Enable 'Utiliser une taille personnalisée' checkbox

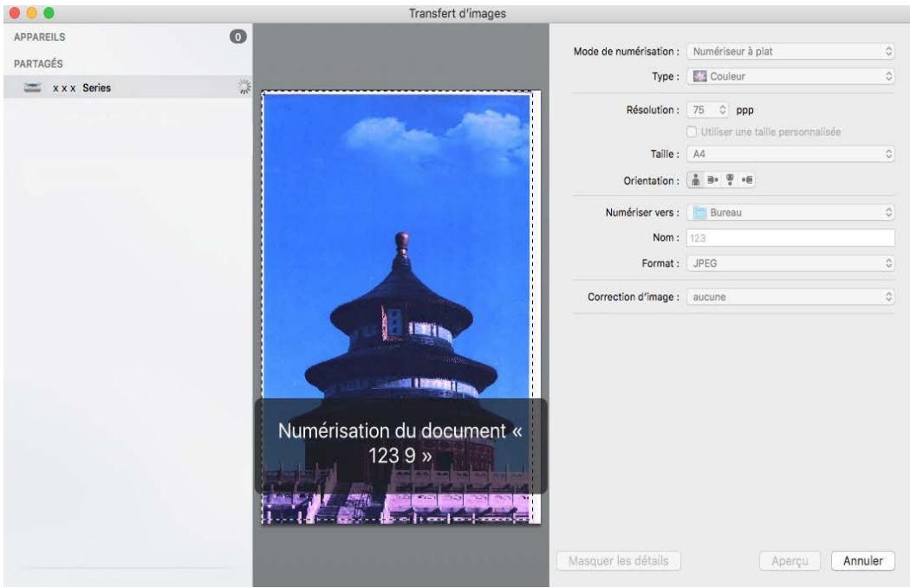coord(692,132)
